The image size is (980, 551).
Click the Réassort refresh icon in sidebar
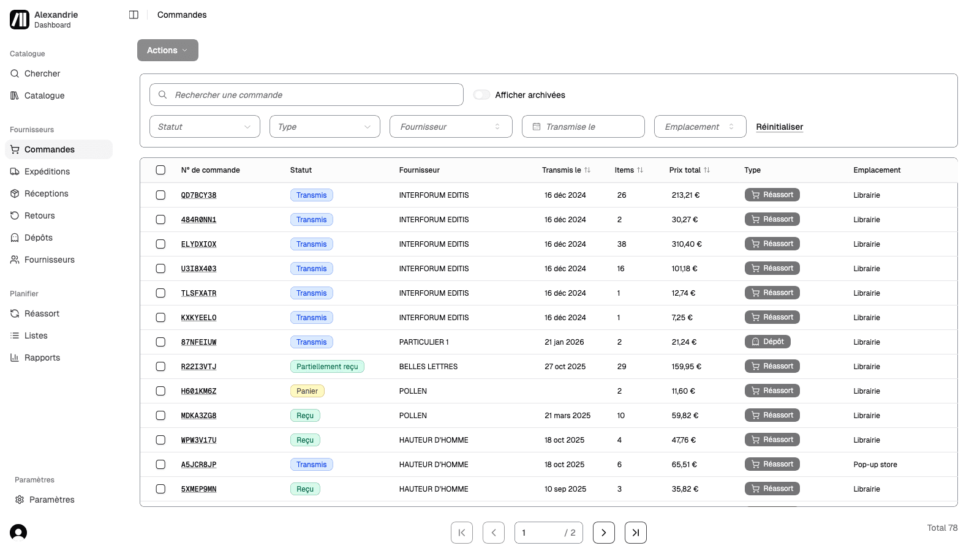point(15,313)
